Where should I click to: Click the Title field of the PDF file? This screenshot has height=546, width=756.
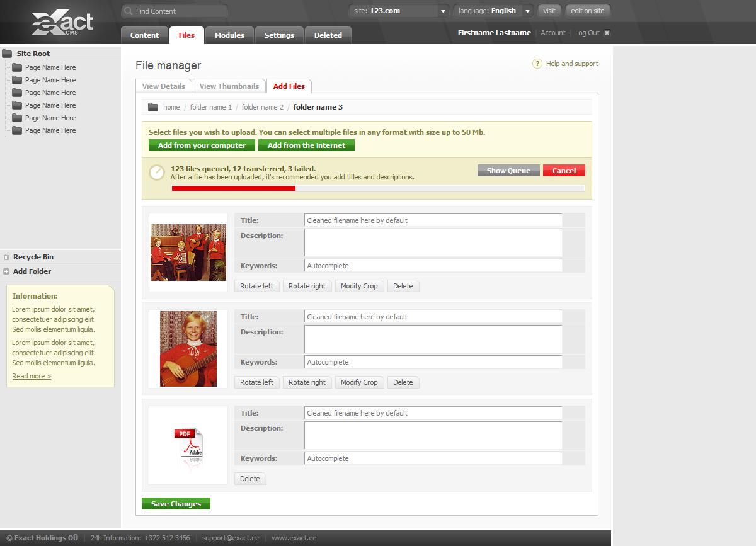[x=433, y=413]
